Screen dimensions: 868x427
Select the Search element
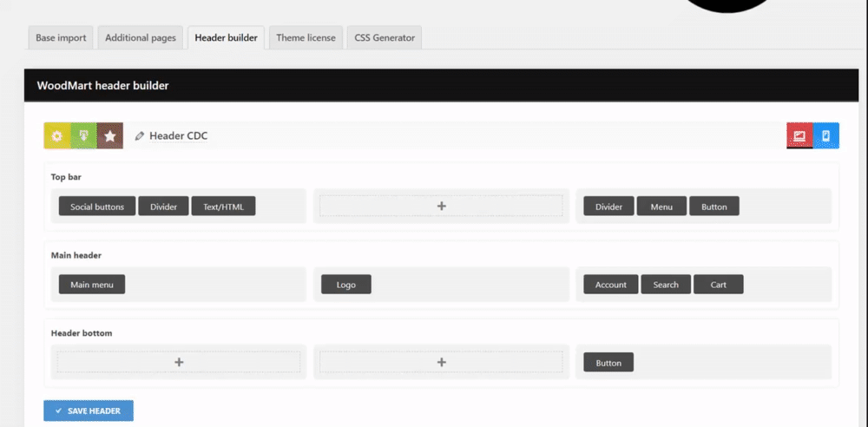[666, 284]
